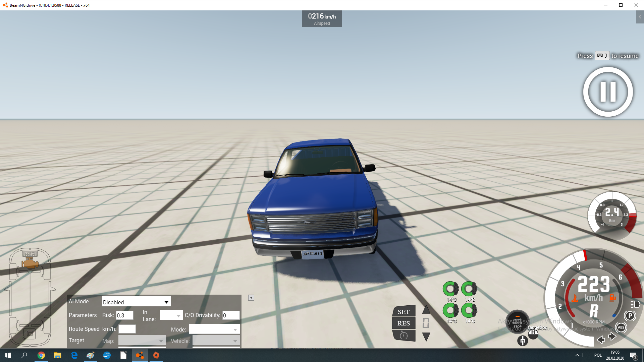Open the blue bird app in the taskbar
This screenshot has height=362, width=644.
coord(107,355)
